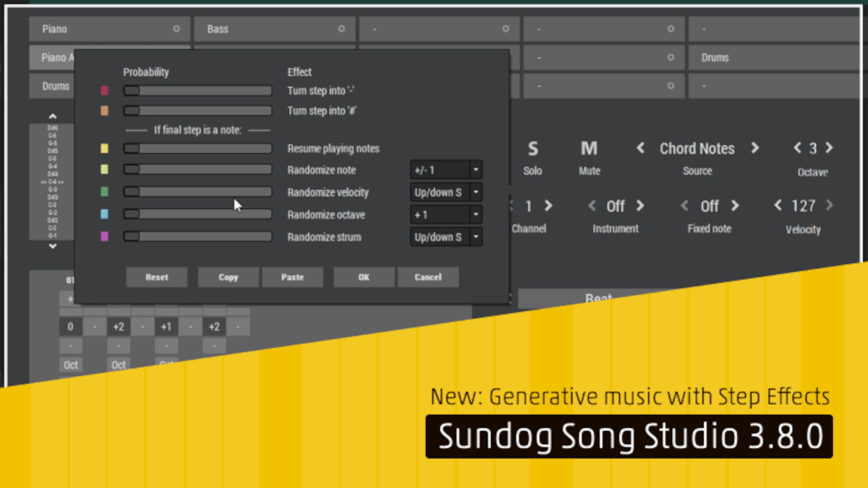Click the magenta swatch for Randomize strum
Screen dimensions: 868x488
pos(104,236)
